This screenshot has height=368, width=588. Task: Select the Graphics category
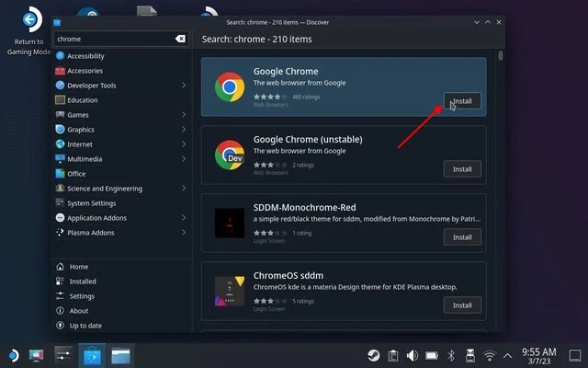[x=120, y=130]
